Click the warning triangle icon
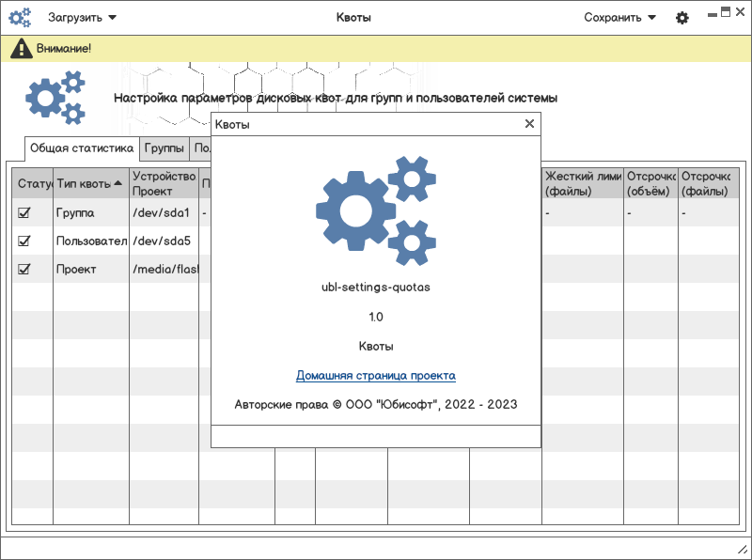This screenshot has width=752, height=560. 21,49
